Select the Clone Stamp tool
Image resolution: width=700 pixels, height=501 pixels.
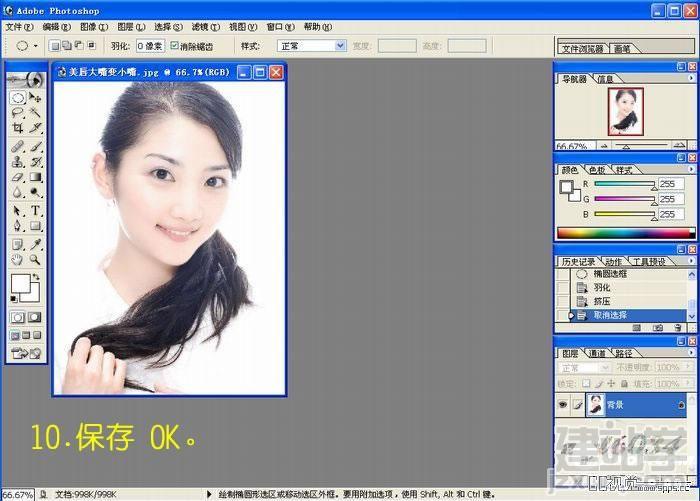[18, 162]
